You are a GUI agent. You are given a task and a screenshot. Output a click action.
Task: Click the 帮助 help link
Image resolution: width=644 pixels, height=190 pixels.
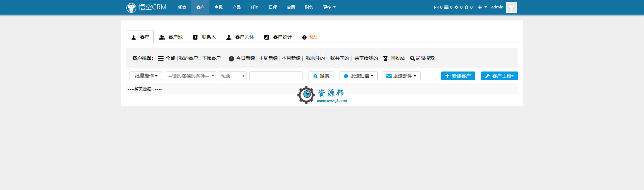(x=313, y=37)
